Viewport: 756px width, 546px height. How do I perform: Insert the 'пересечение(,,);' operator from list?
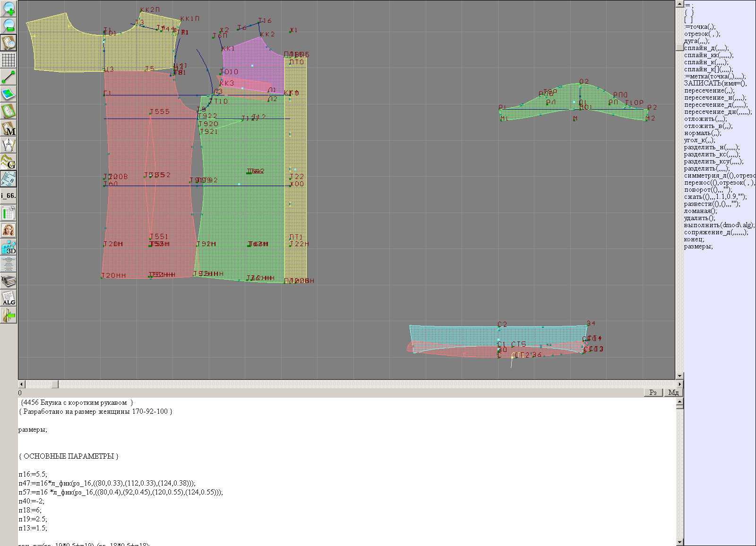(709, 91)
